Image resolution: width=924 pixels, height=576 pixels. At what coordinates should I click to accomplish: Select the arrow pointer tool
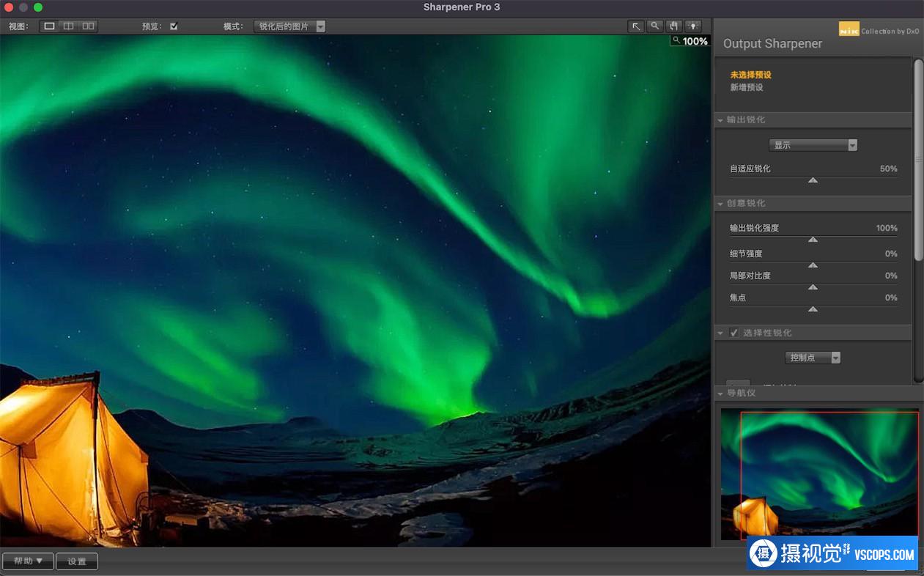tap(635, 26)
